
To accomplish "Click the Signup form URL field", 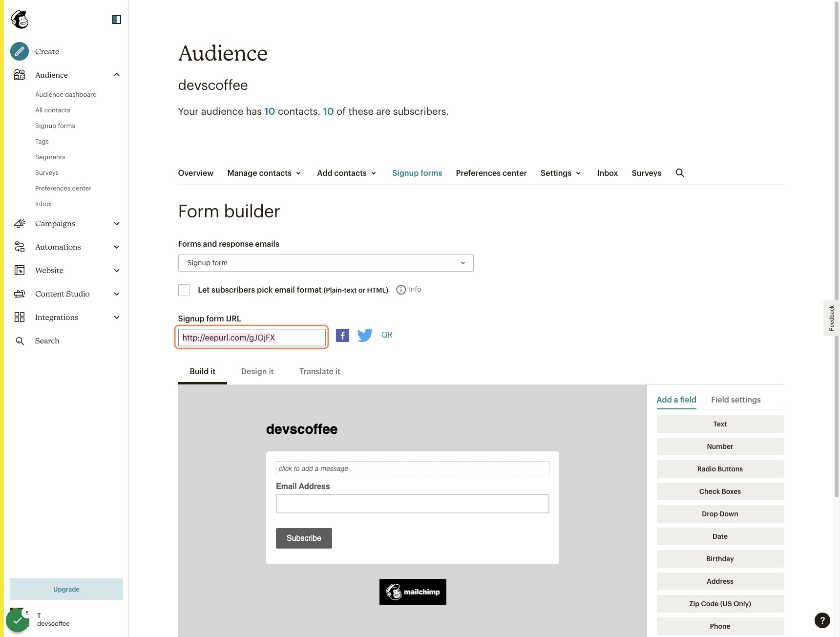I will (252, 338).
